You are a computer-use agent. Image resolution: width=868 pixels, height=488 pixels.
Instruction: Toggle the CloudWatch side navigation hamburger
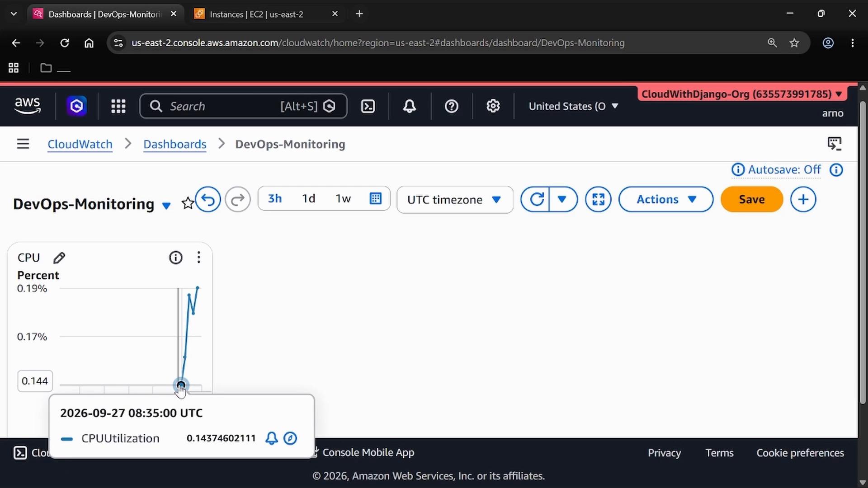pyautogui.click(x=23, y=144)
